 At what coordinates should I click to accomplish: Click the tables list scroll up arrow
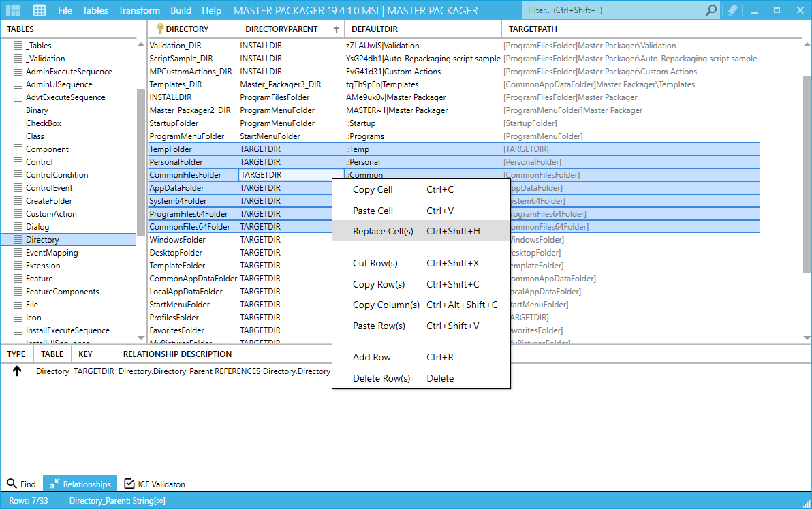point(141,45)
